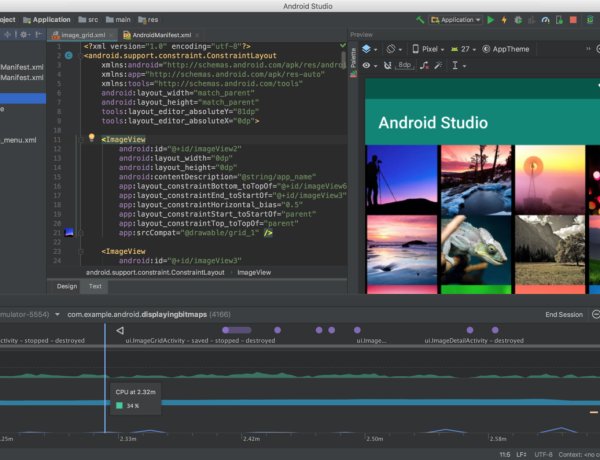Switch to the Design tab
The width and height of the screenshot is (600, 460).
pos(67,286)
